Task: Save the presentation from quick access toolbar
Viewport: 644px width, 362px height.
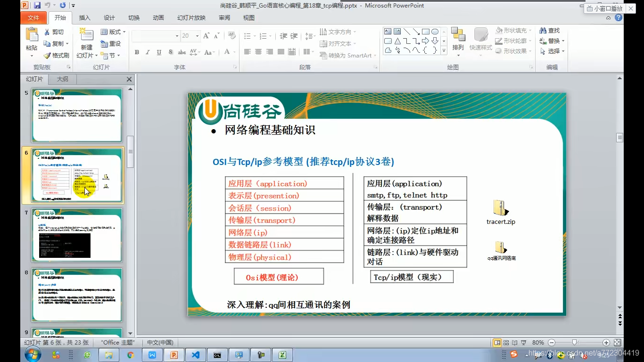Action: tap(37, 6)
